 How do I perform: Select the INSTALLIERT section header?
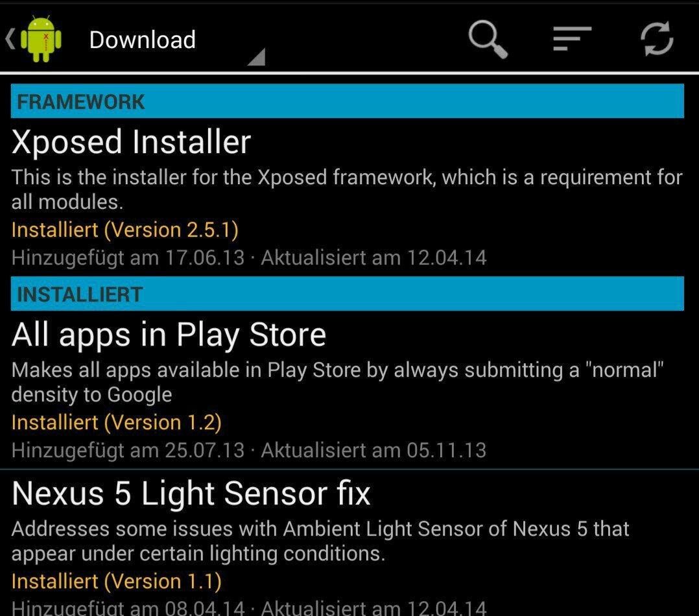pyautogui.click(x=348, y=294)
